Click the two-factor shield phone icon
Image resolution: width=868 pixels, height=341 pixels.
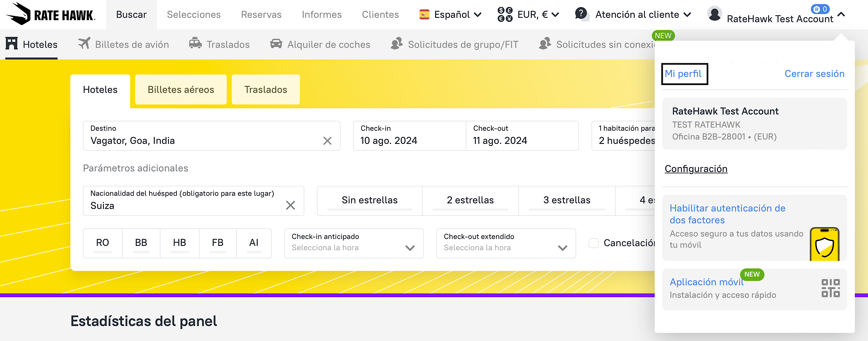[x=824, y=244]
